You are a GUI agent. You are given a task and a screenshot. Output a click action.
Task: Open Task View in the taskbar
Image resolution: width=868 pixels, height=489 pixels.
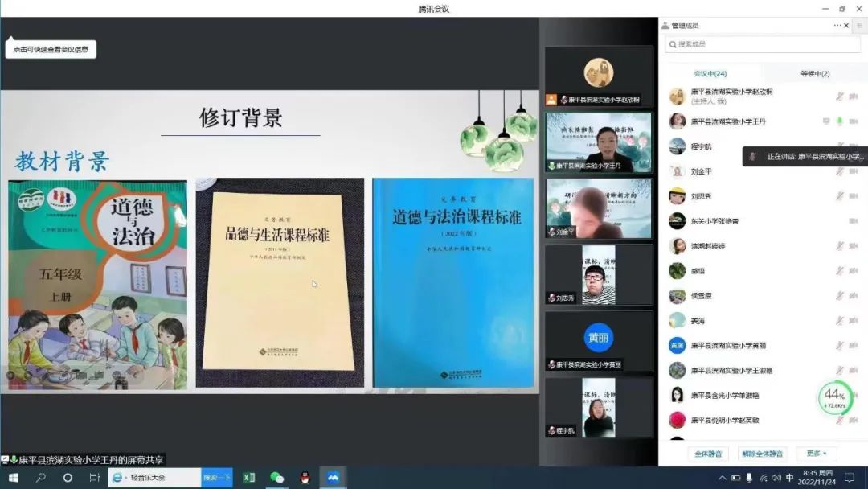pyautogui.click(x=94, y=477)
